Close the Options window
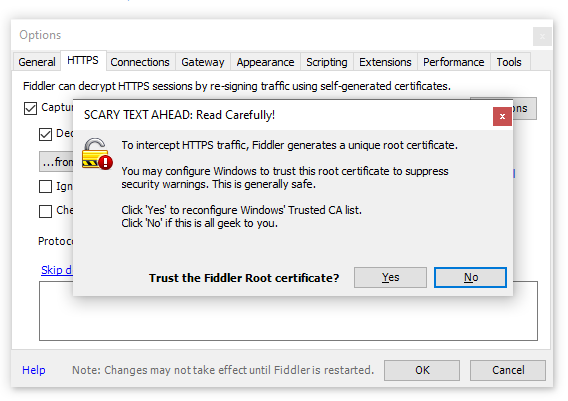Screen dimensions: 568x401 [542, 36]
